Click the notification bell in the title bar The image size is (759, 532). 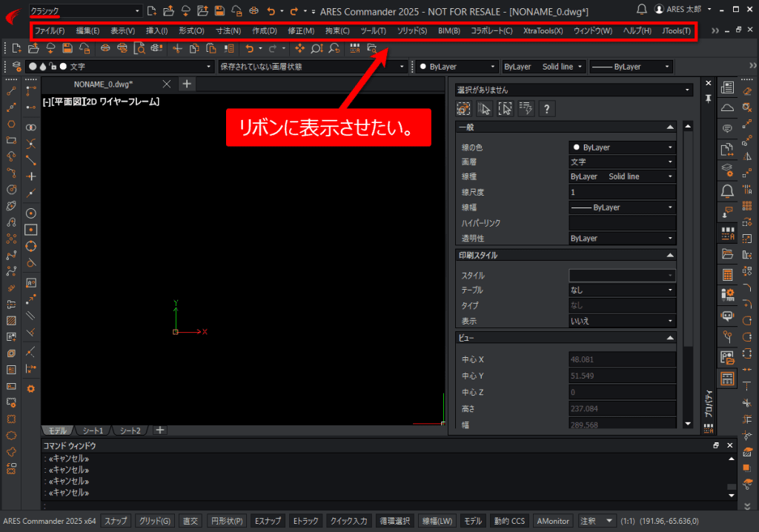click(x=642, y=10)
